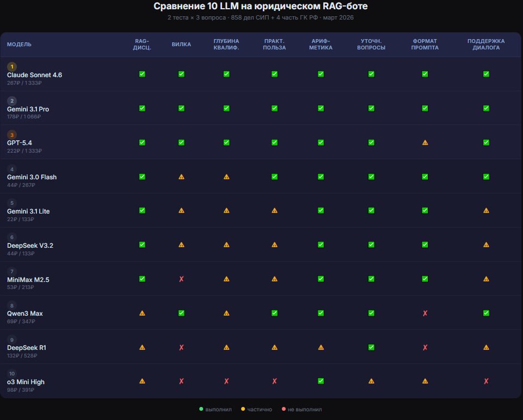
Task: Click o3 Mini High red cross under Поддержка диалога
Action: pyautogui.click(x=486, y=381)
